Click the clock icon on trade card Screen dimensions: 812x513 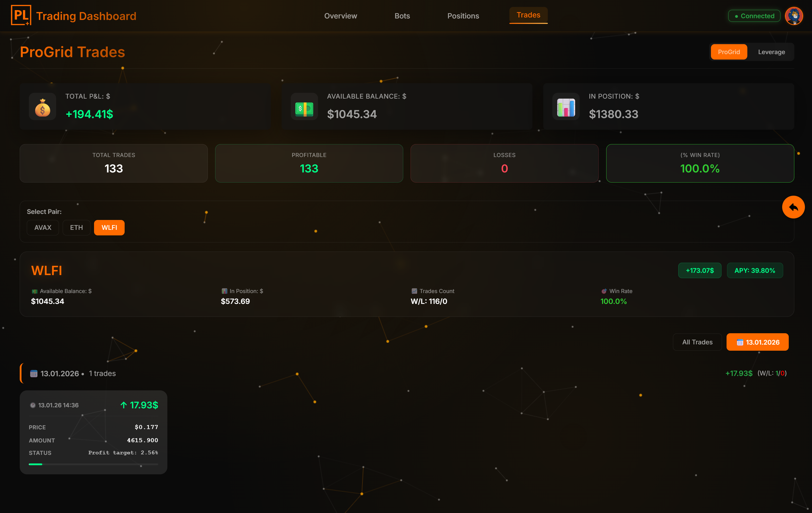(x=33, y=405)
